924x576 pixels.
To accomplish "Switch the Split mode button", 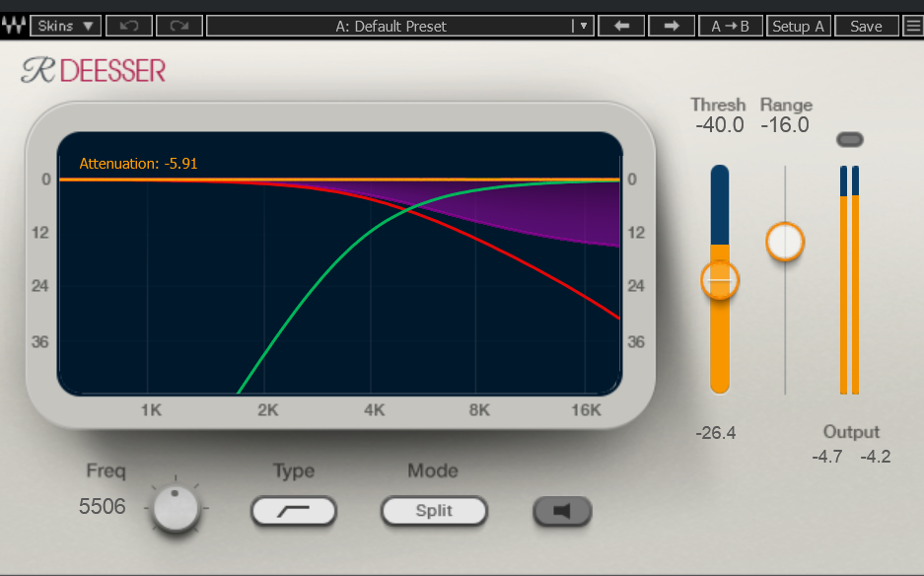I will tap(434, 511).
